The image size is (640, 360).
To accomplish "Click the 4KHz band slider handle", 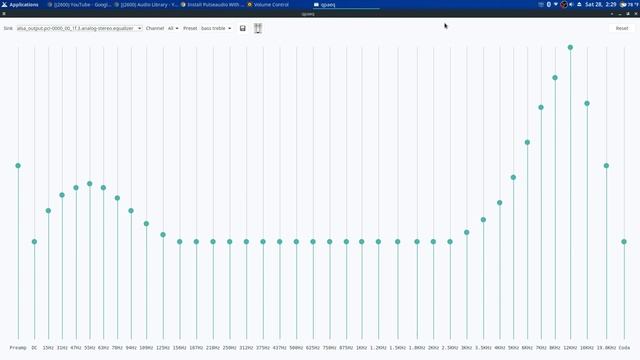I will tap(500, 203).
